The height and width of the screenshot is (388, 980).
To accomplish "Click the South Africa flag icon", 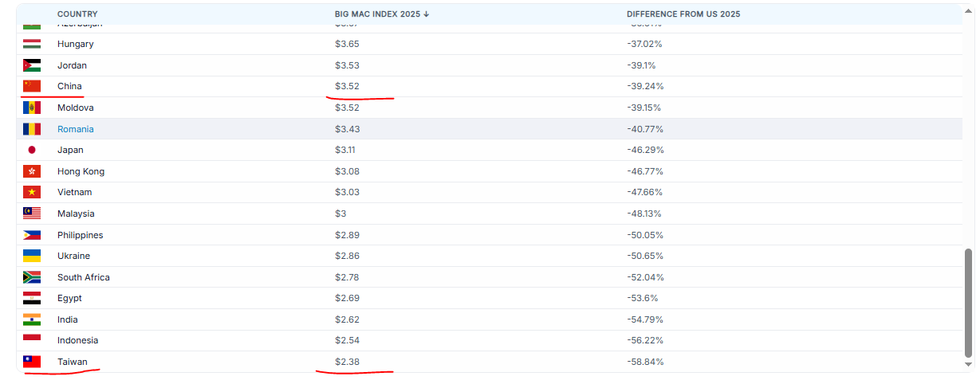I will click(x=32, y=277).
